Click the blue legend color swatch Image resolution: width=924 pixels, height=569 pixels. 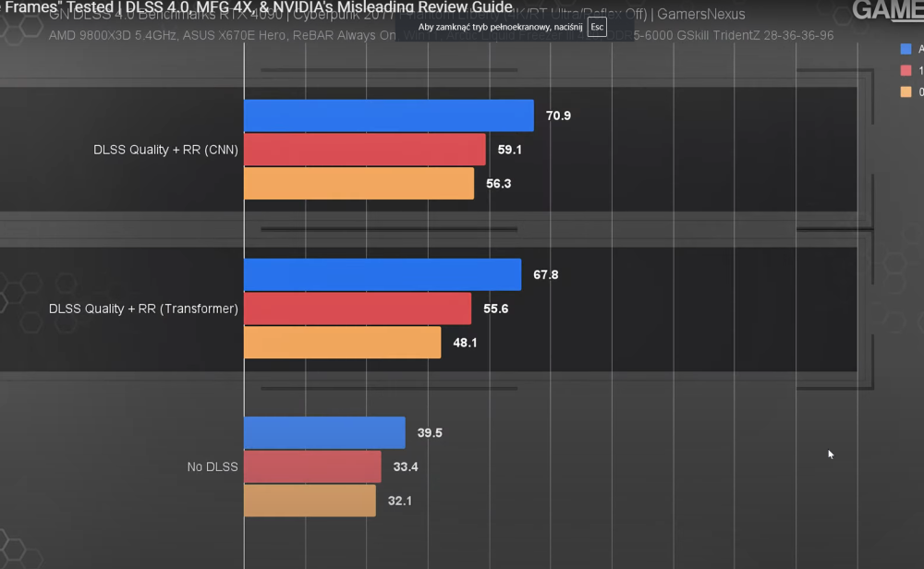906,49
